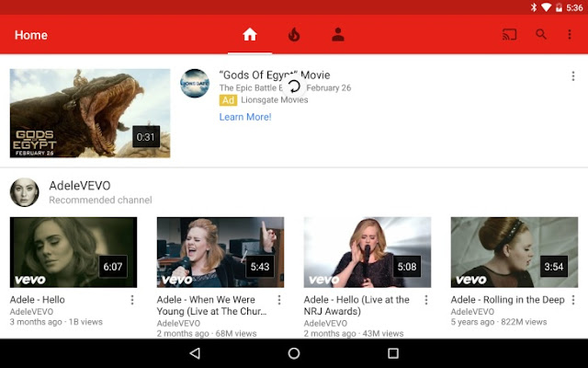Play When We Were Young thumbnail
The image size is (588, 368).
(220, 252)
